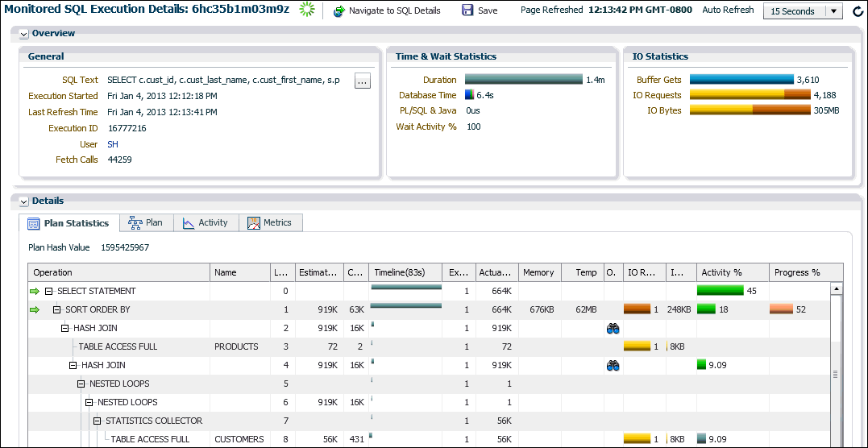
Task: Collapse the STATISTICS COLLECTOR node
Action: 98,421
